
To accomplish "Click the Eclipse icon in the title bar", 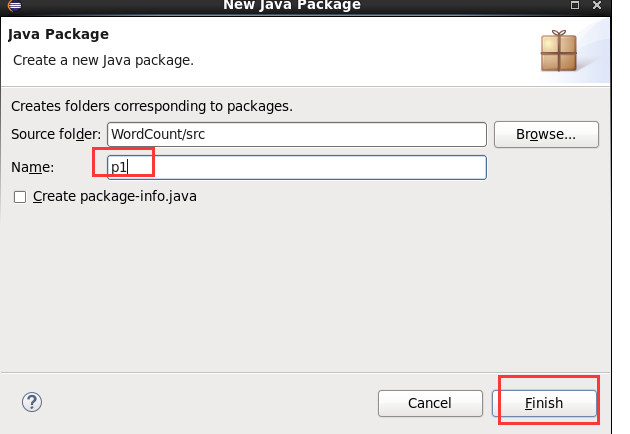I will [10, 4].
